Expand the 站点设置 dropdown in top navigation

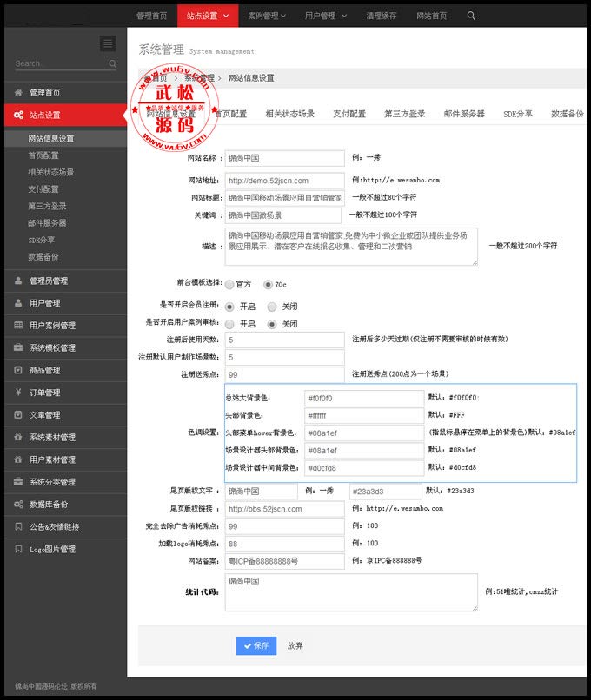tap(208, 17)
